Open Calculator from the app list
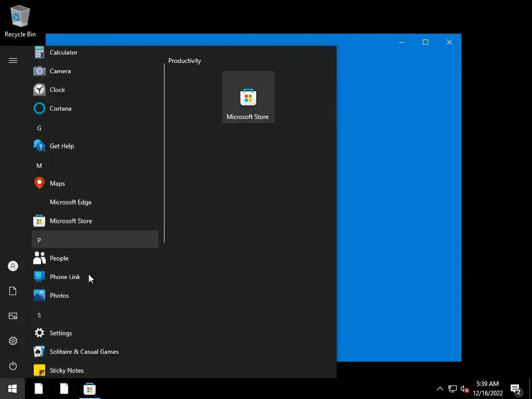 tap(95, 52)
